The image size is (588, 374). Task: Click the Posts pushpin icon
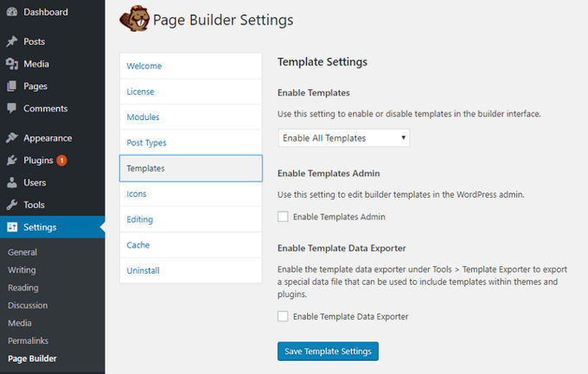[x=12, y=41]
